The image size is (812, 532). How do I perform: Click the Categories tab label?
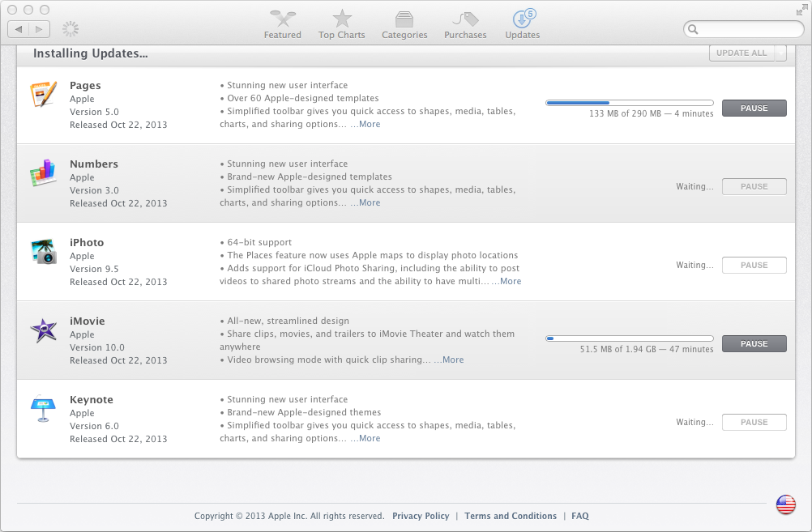[x=404, y=35]
